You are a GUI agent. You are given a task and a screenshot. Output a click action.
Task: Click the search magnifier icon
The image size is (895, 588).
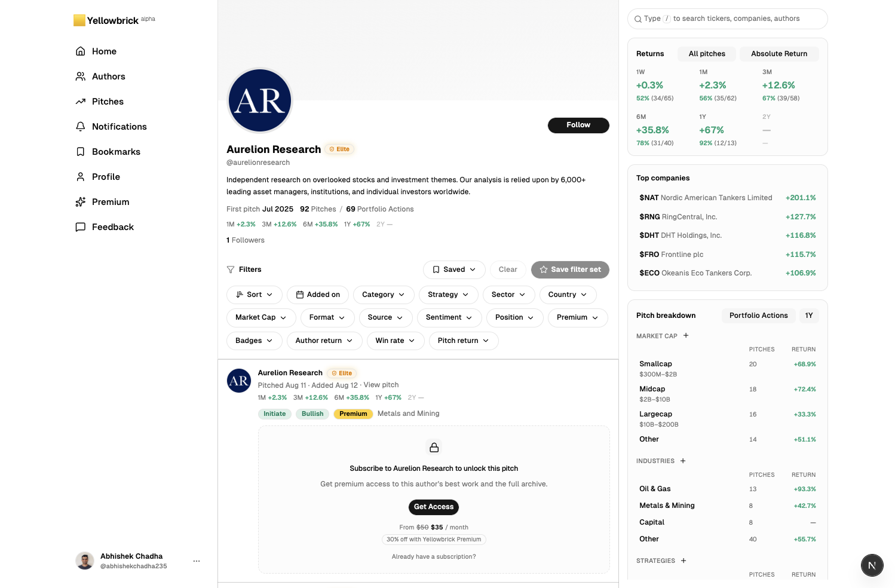pos(638,19)
